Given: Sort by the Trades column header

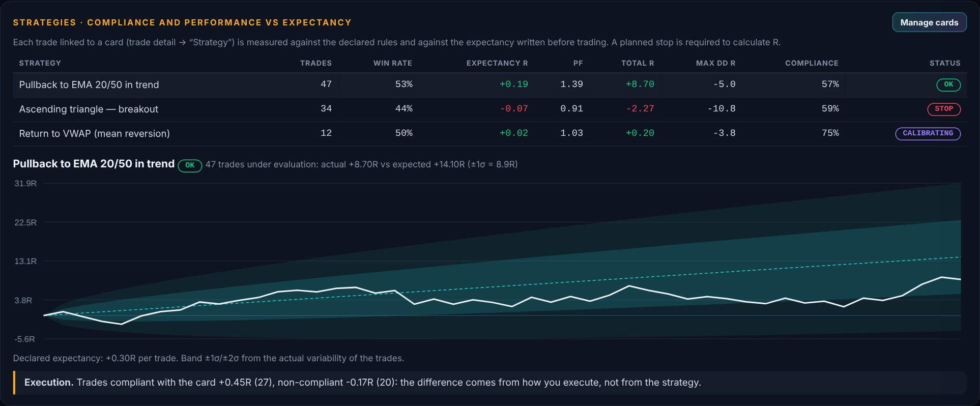Looking at the screenshot, I should 315,63.
